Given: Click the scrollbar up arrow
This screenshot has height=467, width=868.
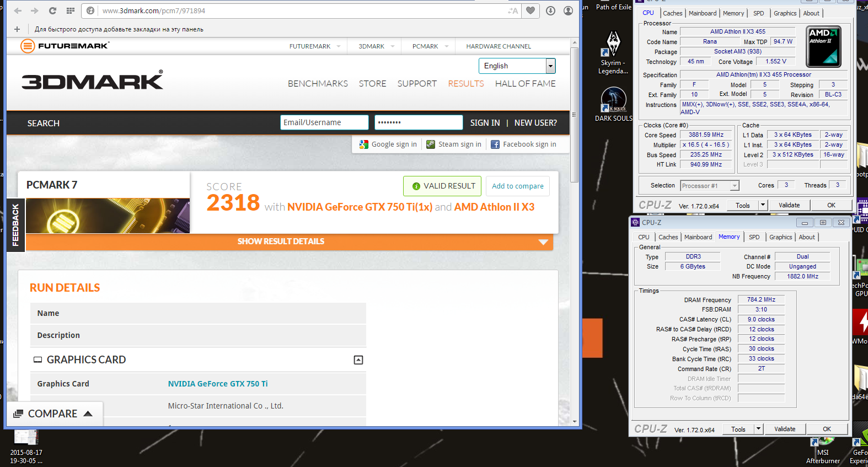Looking at the screenshot, I should (574, 42).
